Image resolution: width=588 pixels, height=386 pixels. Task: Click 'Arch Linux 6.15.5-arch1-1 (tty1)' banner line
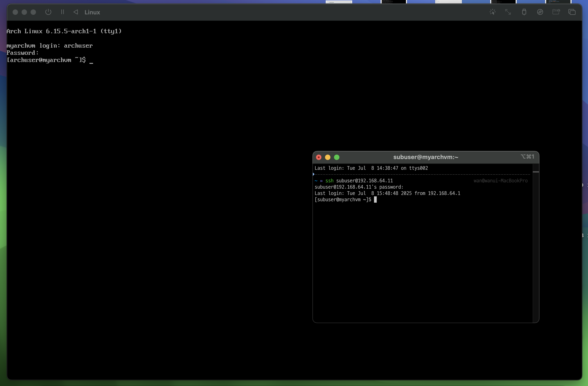click(x=64, y=31)
